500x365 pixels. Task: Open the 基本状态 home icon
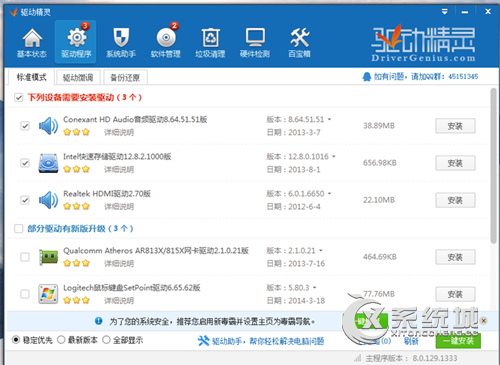32,43
